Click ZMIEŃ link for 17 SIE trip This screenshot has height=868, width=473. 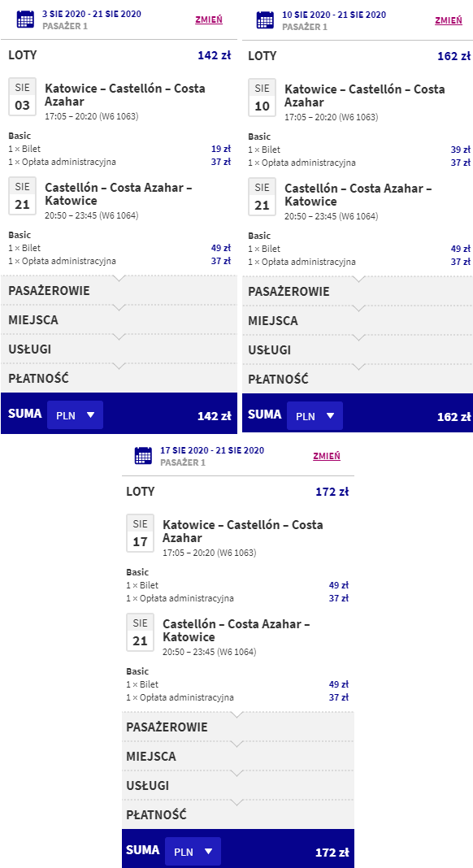(327, 456)
